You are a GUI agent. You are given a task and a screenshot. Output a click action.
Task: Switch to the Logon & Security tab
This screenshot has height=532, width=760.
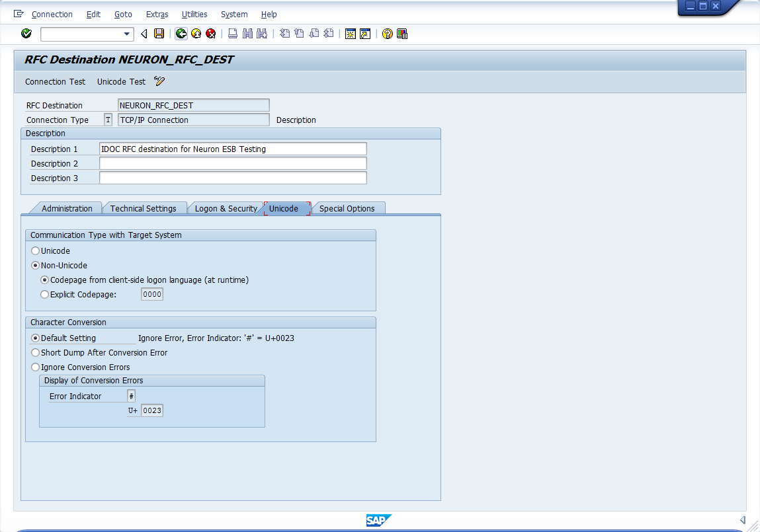[226, 208]
